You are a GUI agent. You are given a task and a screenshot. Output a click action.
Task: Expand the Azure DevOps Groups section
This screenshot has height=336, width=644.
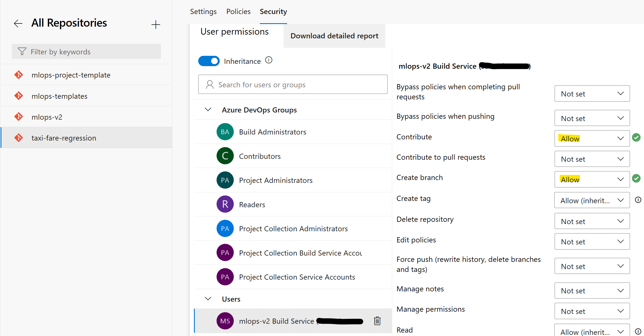pyautogui.click(x=207, y=110)
